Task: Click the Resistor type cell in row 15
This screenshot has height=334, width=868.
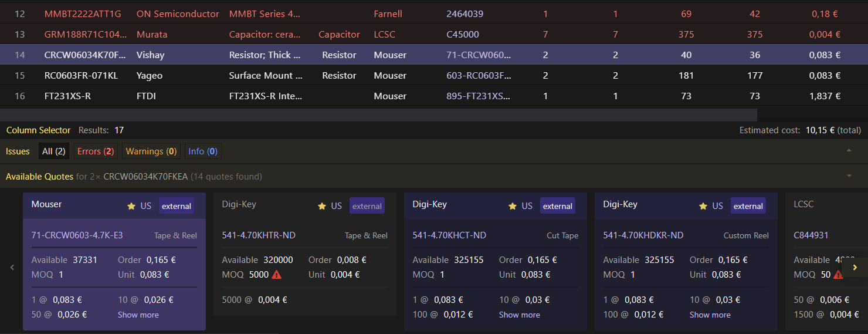Action: click(x=339, y=76)
